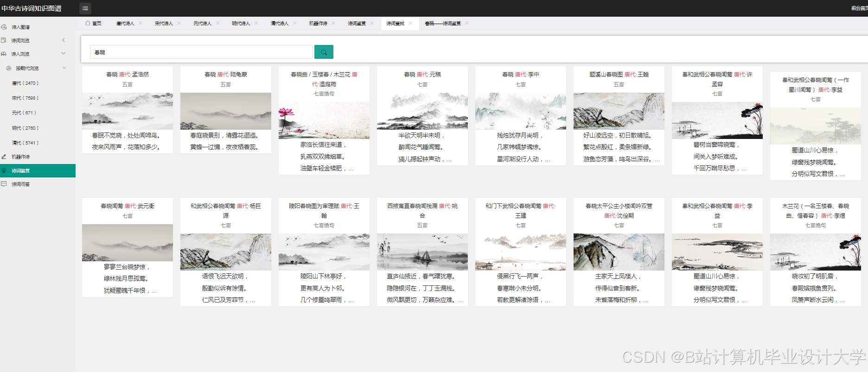Switch to the 唐代诗人 tab
This screenshot has height=372, width=868.
[x=125, y=23]
